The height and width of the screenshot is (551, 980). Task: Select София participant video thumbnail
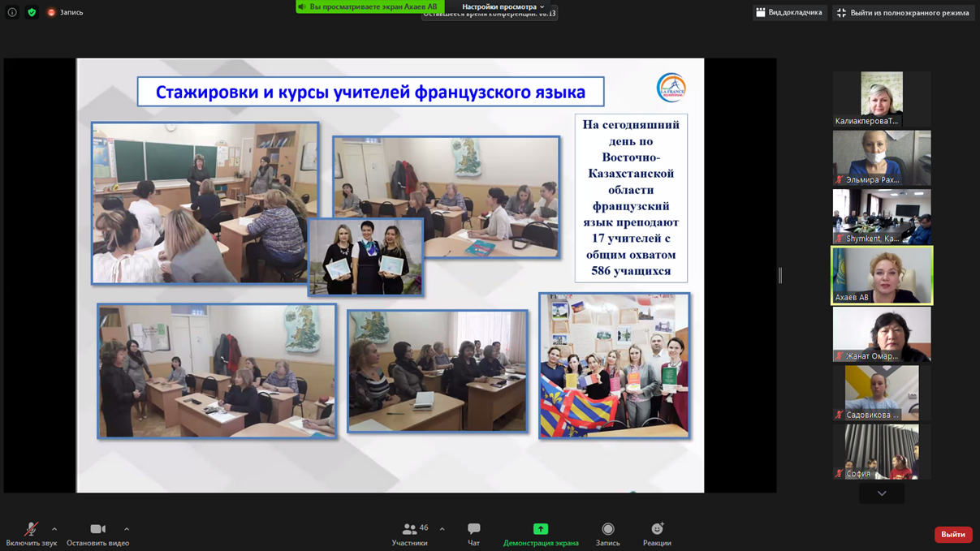point(882,451)
